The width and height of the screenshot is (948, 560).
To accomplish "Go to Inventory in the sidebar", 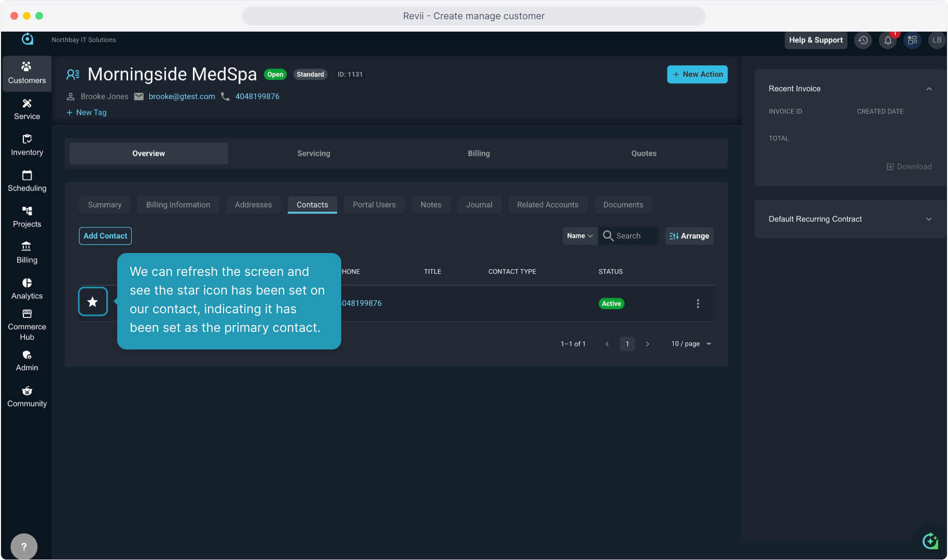I will pyautogui.click(x=27, y=145).
